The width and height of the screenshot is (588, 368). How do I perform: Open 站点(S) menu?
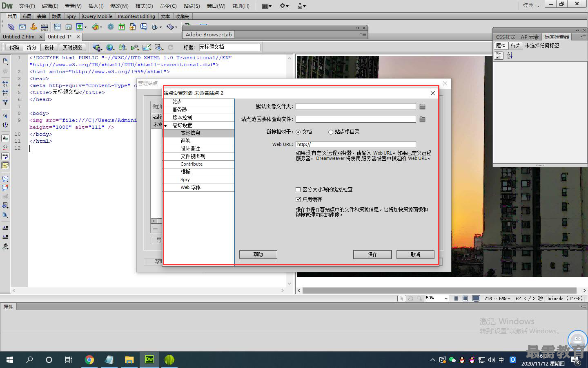(192, 6)
